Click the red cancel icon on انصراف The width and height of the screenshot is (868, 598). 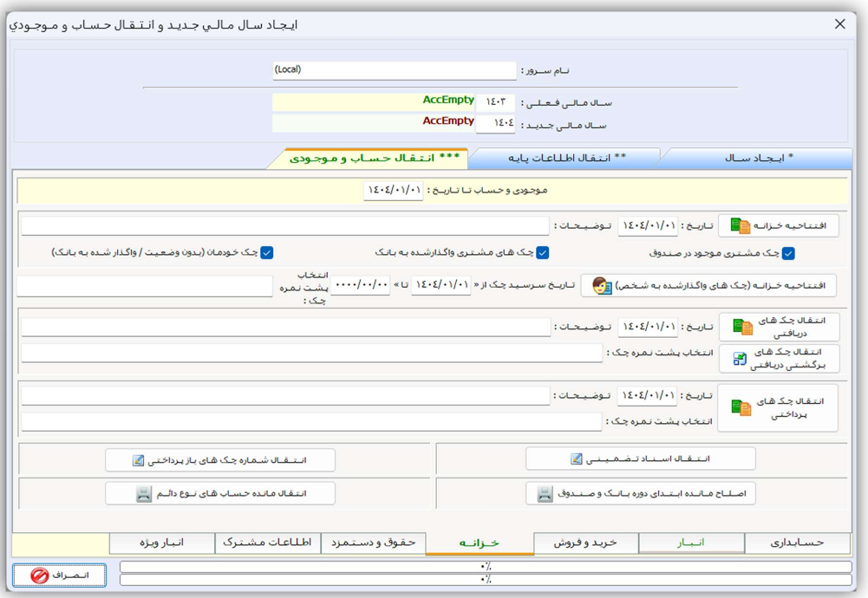coord(39,575)
